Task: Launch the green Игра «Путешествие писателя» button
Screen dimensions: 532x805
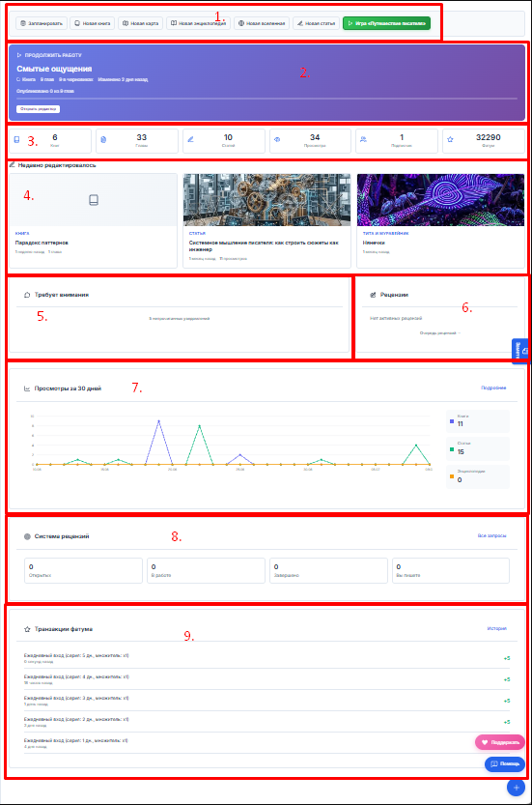Action: (x=387, y=23)
